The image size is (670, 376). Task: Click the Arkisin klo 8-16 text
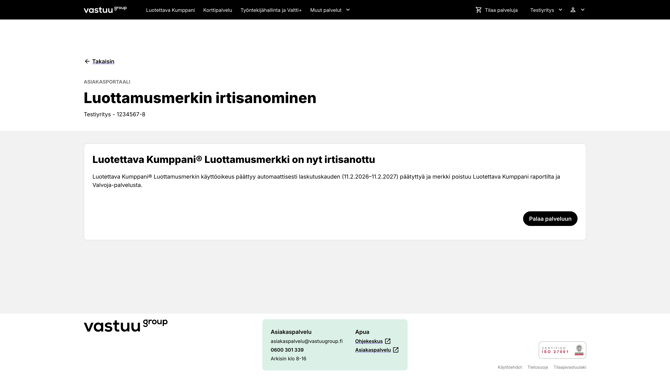pyautogui.click(x=288, y=358)
